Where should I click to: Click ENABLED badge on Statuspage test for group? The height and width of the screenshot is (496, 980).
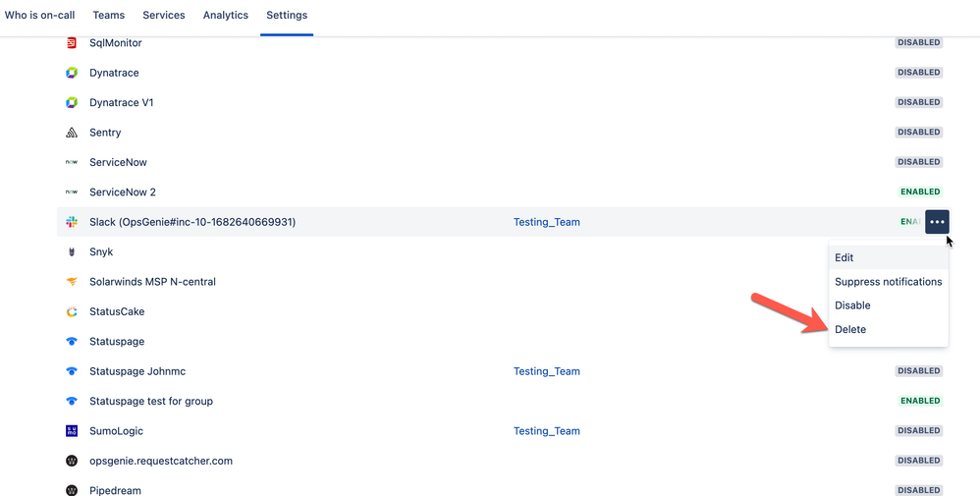[920, 401]
